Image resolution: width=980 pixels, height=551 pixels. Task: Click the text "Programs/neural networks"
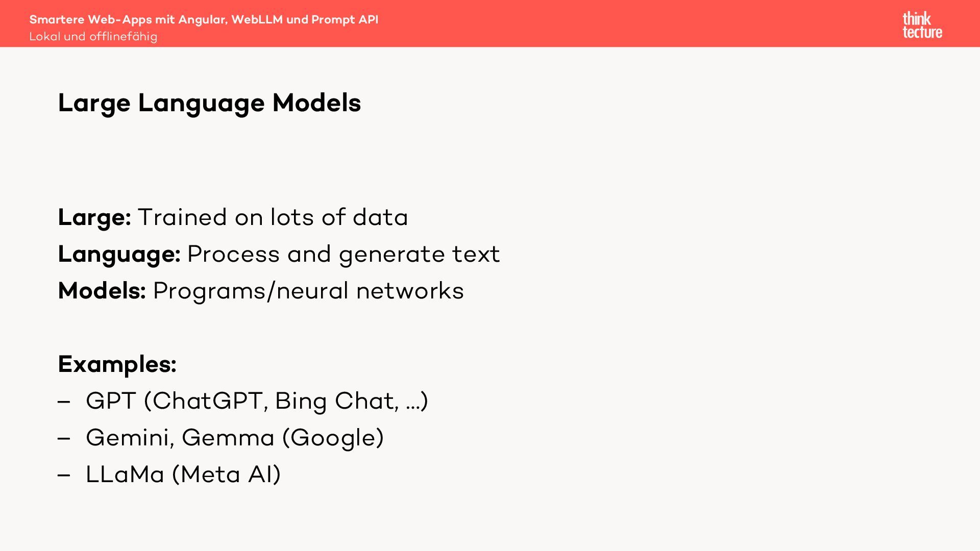308,291
